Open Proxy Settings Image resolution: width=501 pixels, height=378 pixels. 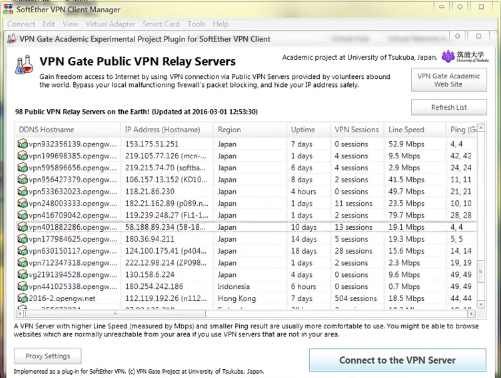pyautogui.click(x=48, y=356)
